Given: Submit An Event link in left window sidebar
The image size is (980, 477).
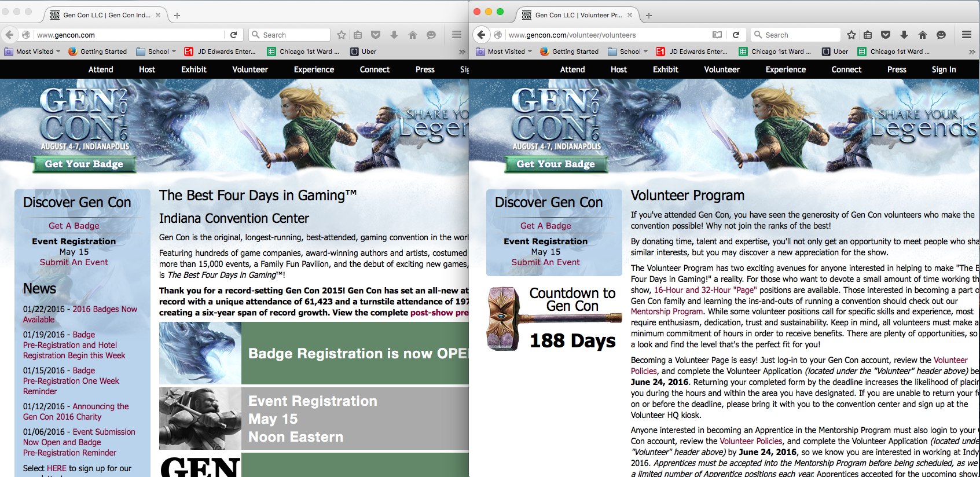Looking at the screenshot, I should 74,262.
